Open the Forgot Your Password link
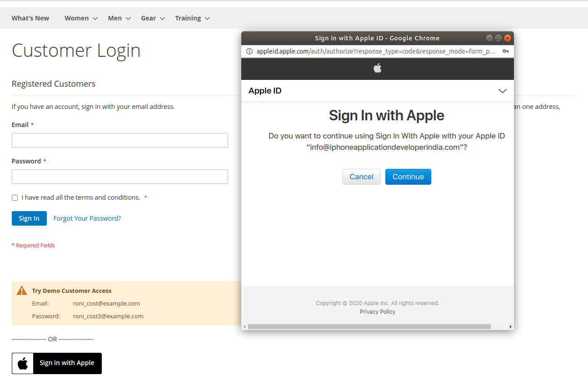This screenshot has width=588, height=380. click(x=87, y=218)
